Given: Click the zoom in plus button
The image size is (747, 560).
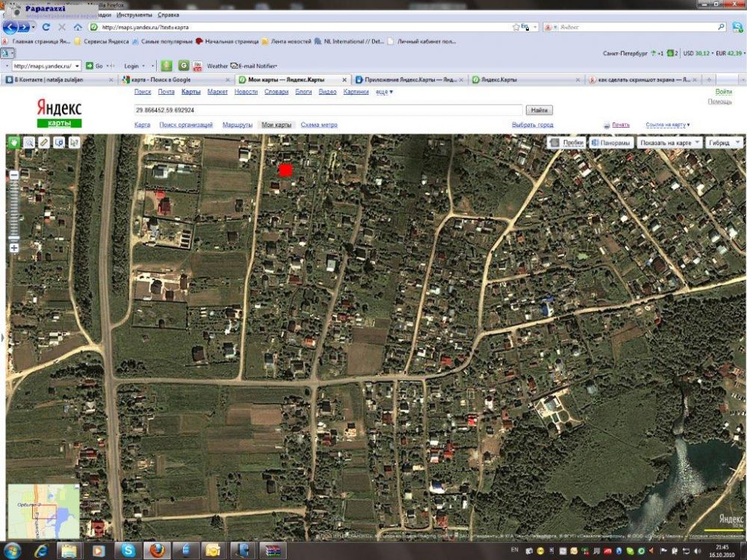Looking at the screenshot, I should tap(13, 247).
